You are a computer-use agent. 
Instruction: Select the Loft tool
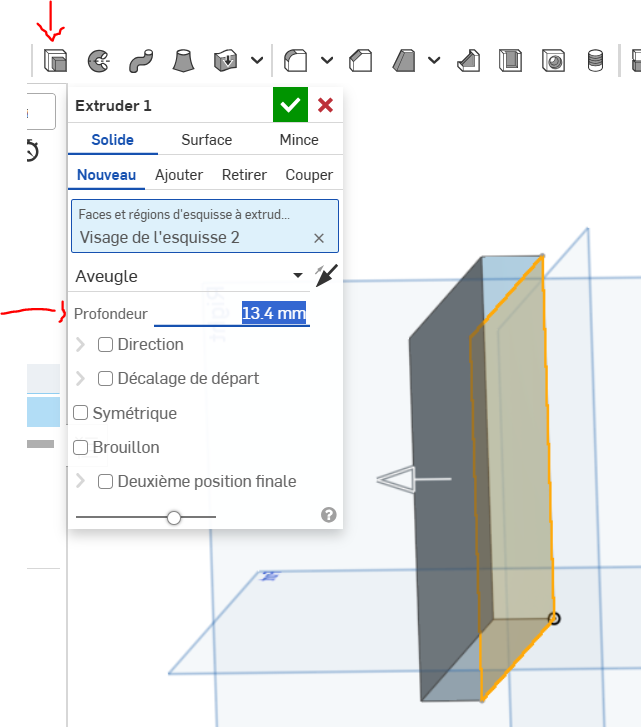[183, 60]
